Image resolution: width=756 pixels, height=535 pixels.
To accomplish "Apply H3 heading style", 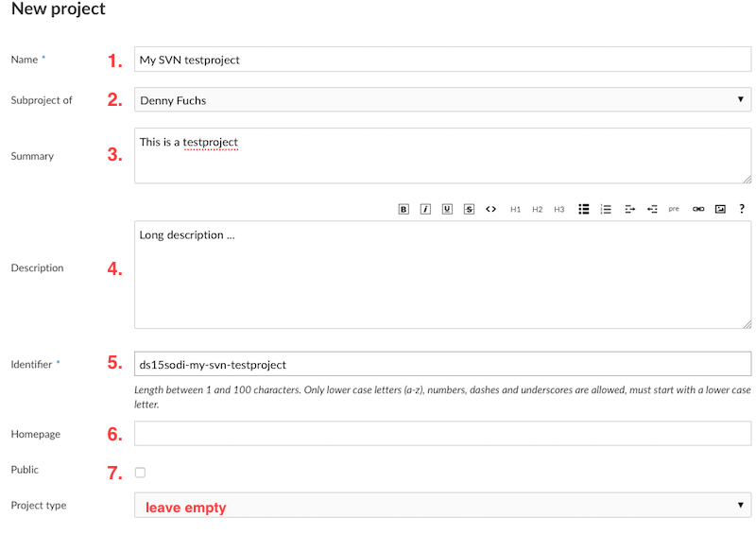I will tap(559, 209).
